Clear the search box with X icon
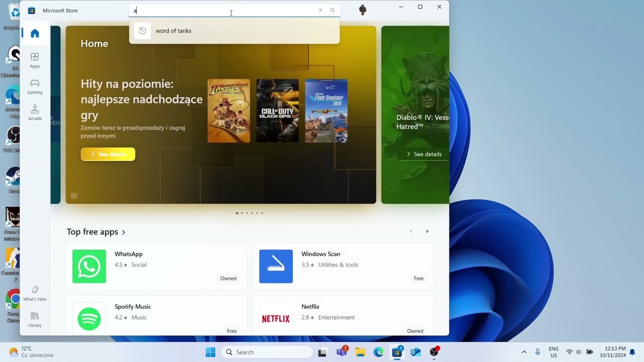The width and height of the screenshot is (644, 362). click(320, 10)
